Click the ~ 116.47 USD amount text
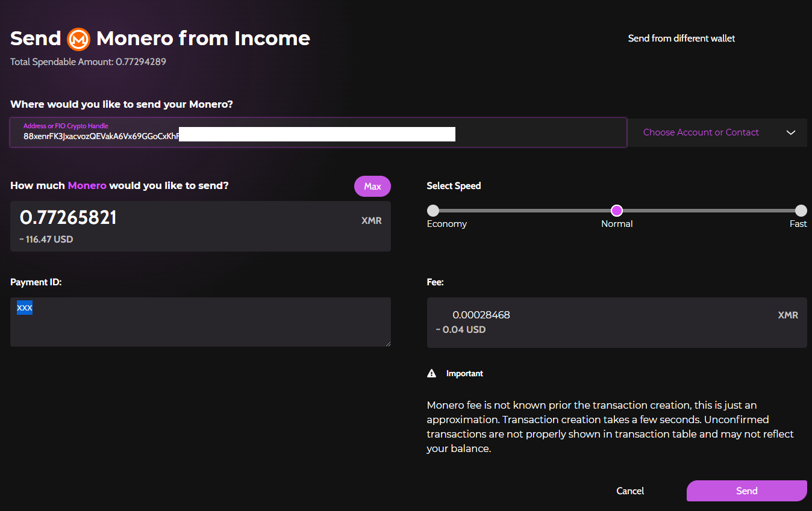 click(x=46, y=240)
